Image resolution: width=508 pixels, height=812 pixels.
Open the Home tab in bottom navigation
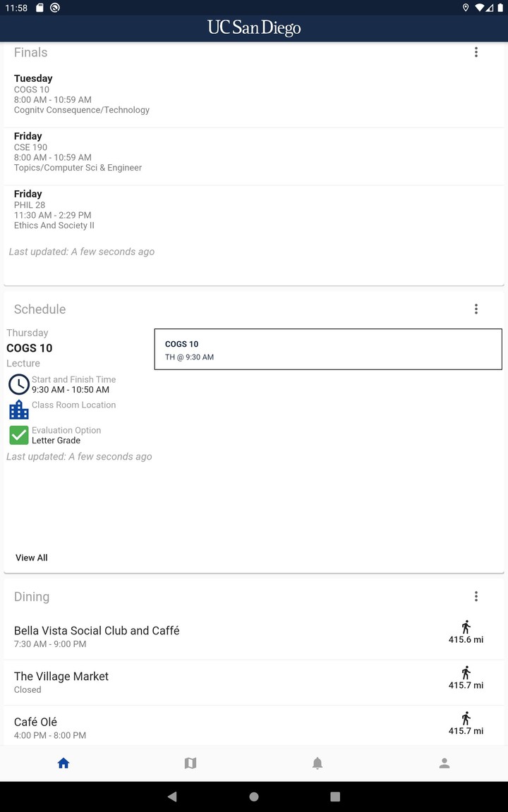pyautogui.click(x=64, y=763)
